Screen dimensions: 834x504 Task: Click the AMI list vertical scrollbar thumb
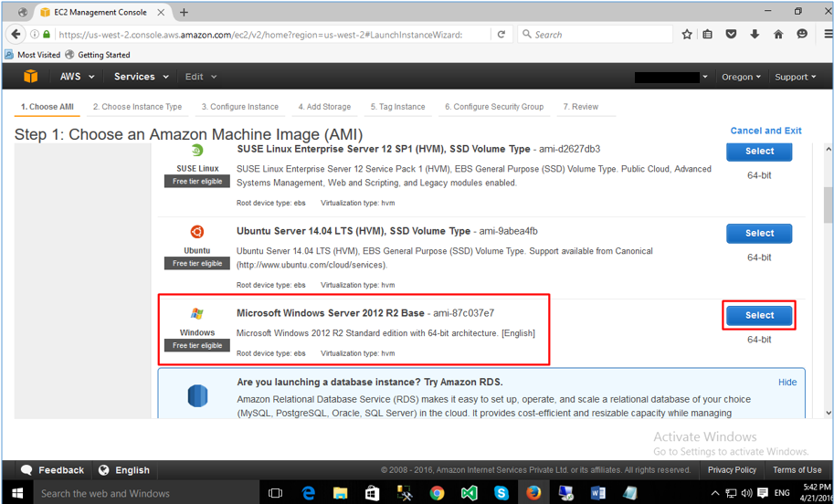(829, 205)
